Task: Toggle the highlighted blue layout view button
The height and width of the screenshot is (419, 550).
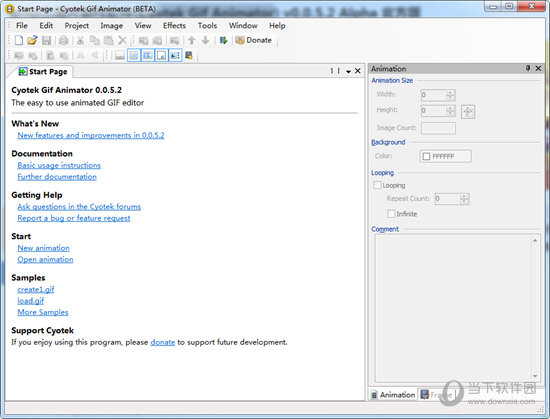Action: click(148, 55)
